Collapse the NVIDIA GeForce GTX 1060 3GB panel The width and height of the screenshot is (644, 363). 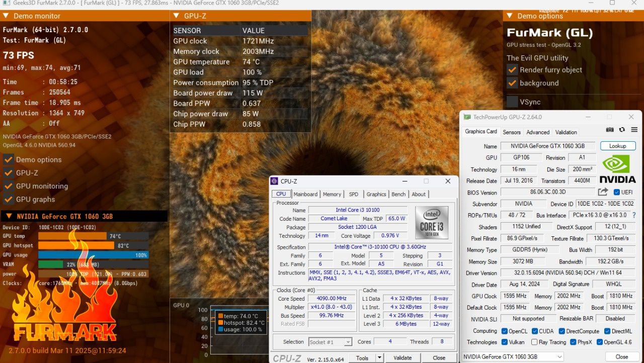click(x=9, y=217)
